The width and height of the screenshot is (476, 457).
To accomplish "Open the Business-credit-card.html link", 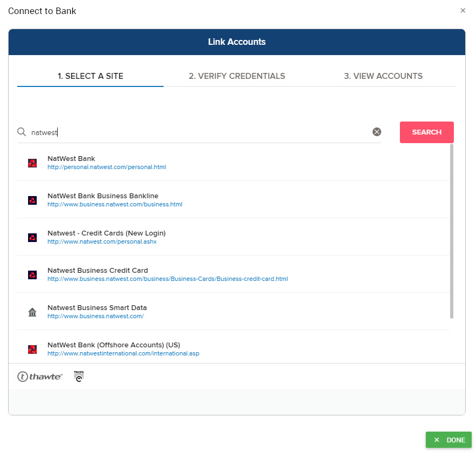I will [x=167, y=279].
